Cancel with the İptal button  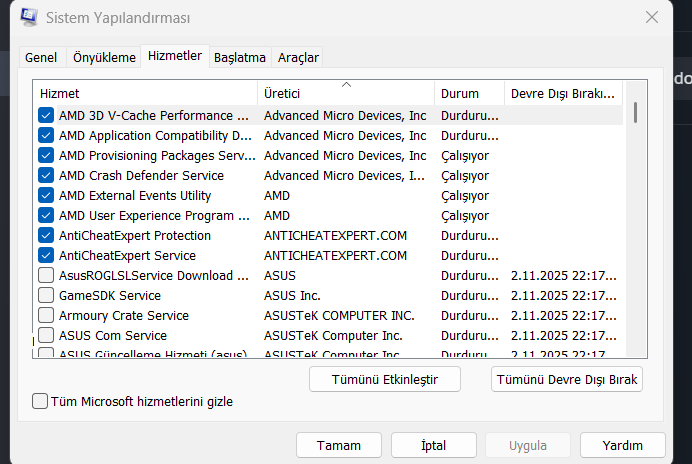point(433,445)
